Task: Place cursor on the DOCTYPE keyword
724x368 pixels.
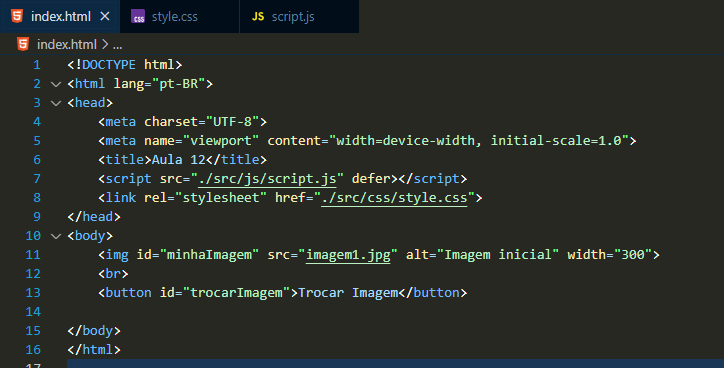Action: [x=109, y=65]
